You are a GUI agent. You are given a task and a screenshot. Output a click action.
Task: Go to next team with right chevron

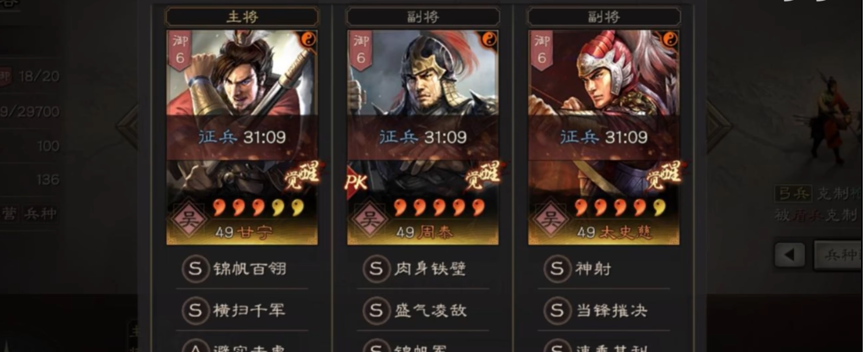pyautogui.click(x=719, y=126)
